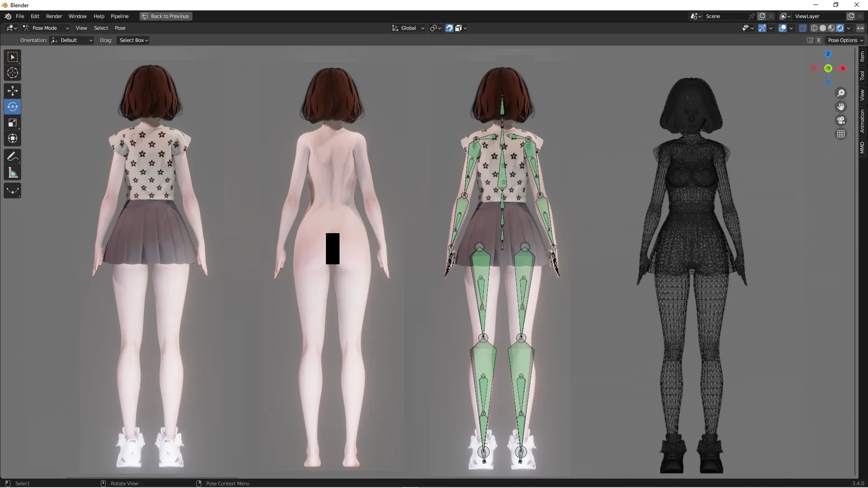The height and width of the screenshot is (488, 868).
Task: Open selectability and visibility dropdown
Action: coord(748,28)
